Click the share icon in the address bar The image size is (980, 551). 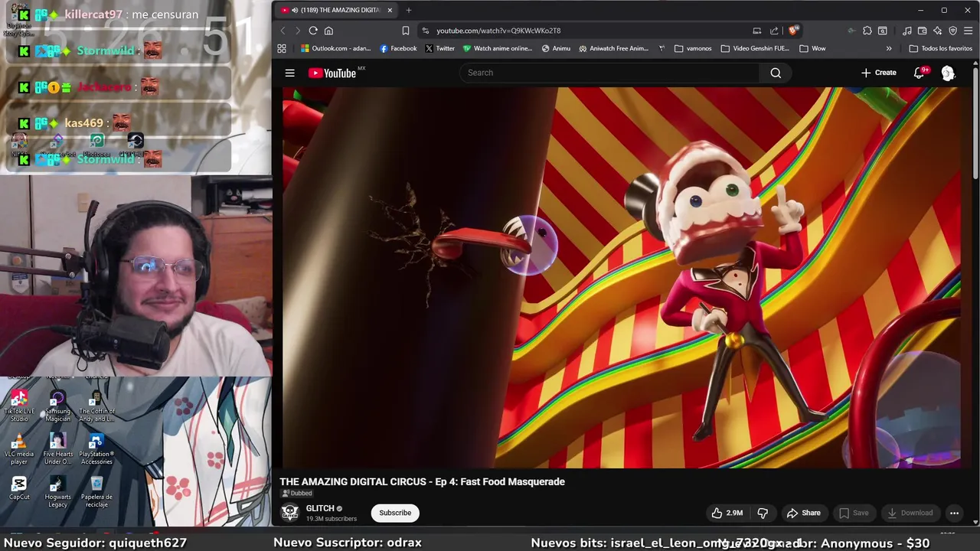coord(774,31)
